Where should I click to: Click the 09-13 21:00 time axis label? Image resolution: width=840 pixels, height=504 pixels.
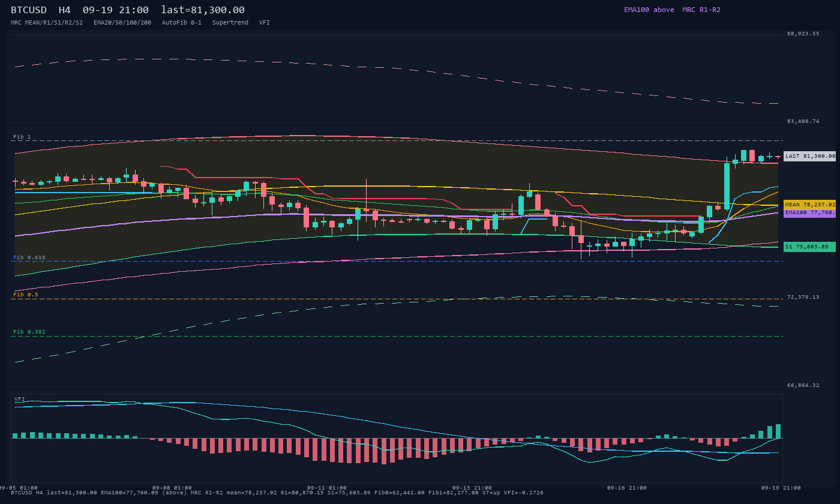(x=472, y=488)
